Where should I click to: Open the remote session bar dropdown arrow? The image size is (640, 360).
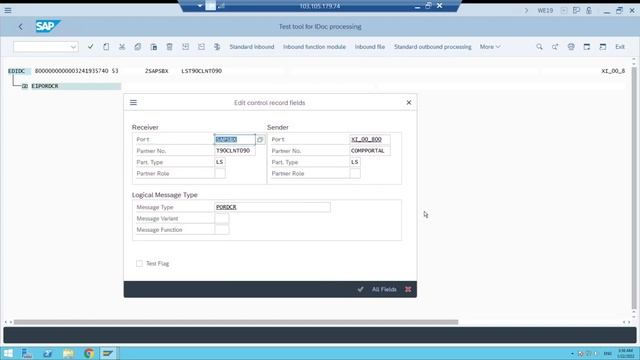click(x=200, y=6)
